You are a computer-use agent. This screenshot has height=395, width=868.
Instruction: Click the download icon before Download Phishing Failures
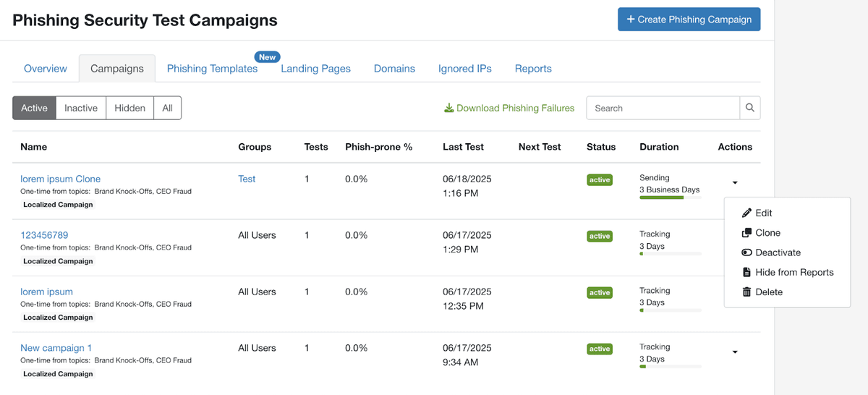(448, 108)
